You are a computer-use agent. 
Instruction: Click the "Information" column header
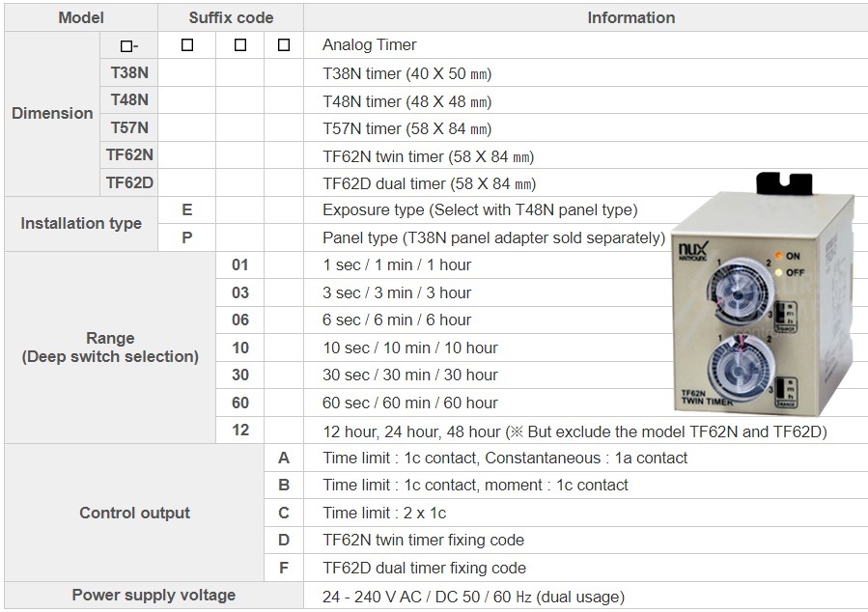coord(631,17)
